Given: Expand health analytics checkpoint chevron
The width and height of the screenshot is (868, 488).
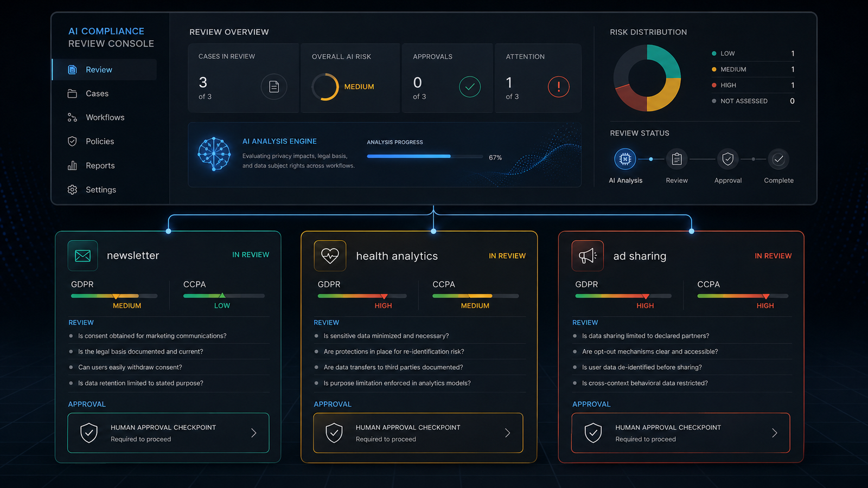Looking at the screenshot, I should click(x=508, y=433).
